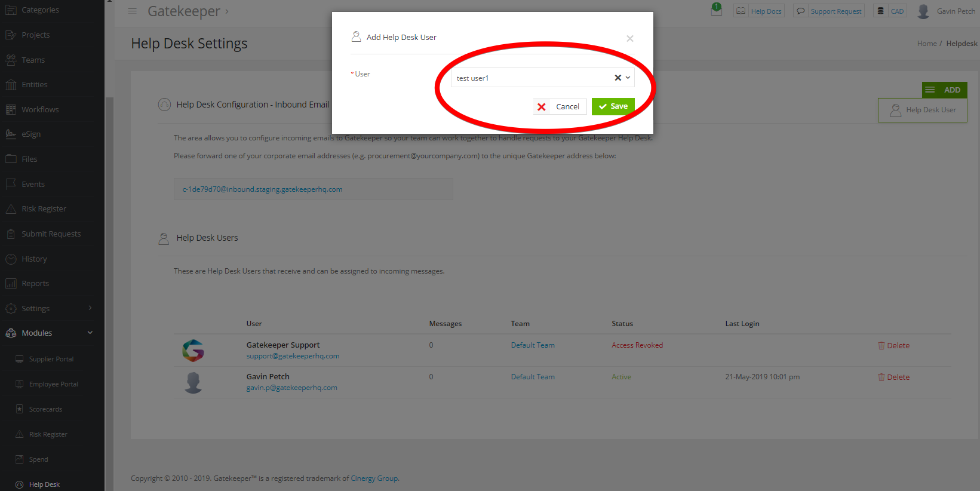Click the Modules Risk Register triangle icon
Screen dimensions: 980x491
tap(20, 434)
